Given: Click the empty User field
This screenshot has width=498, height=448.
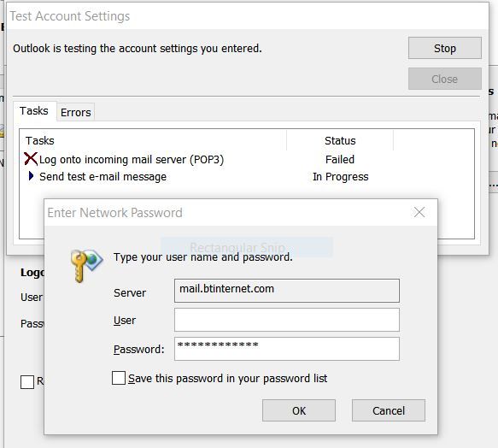Looking at the screenshot, I should [x=287, y=320].
